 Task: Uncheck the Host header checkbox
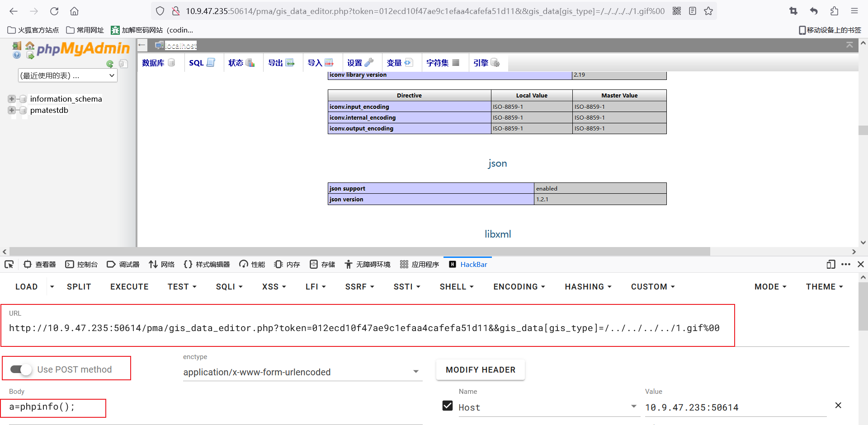(x=448, y=406)
